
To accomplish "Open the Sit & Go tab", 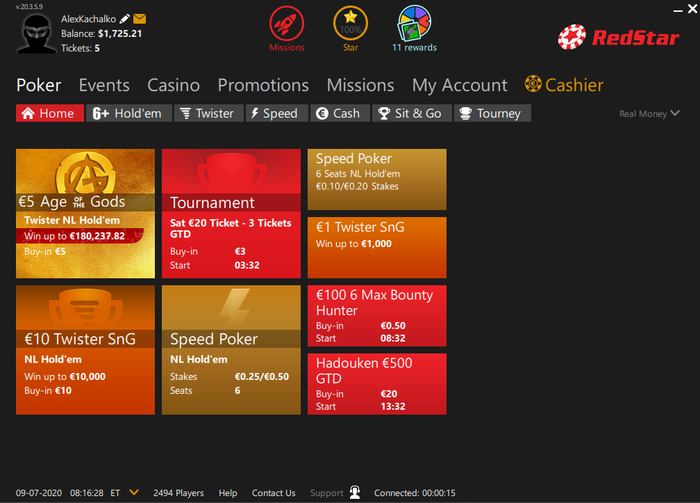I will [x=412, y=113].
